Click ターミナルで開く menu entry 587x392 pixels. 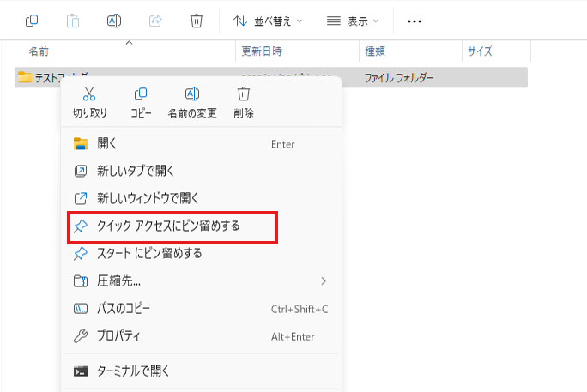(133, 371)
